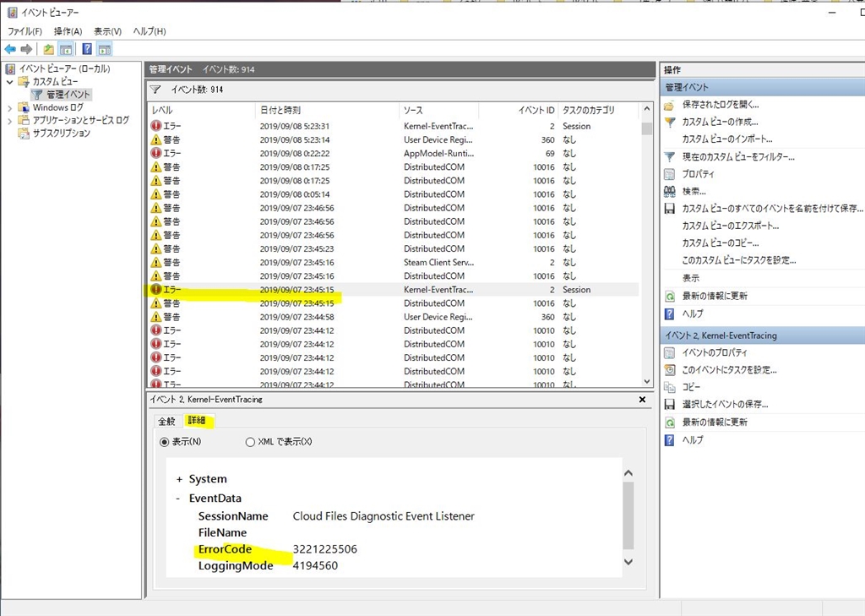865x616 pixels.
Task: Open the ファイル(F) menu
Action: pyautogui.click(x=24, y=31)
